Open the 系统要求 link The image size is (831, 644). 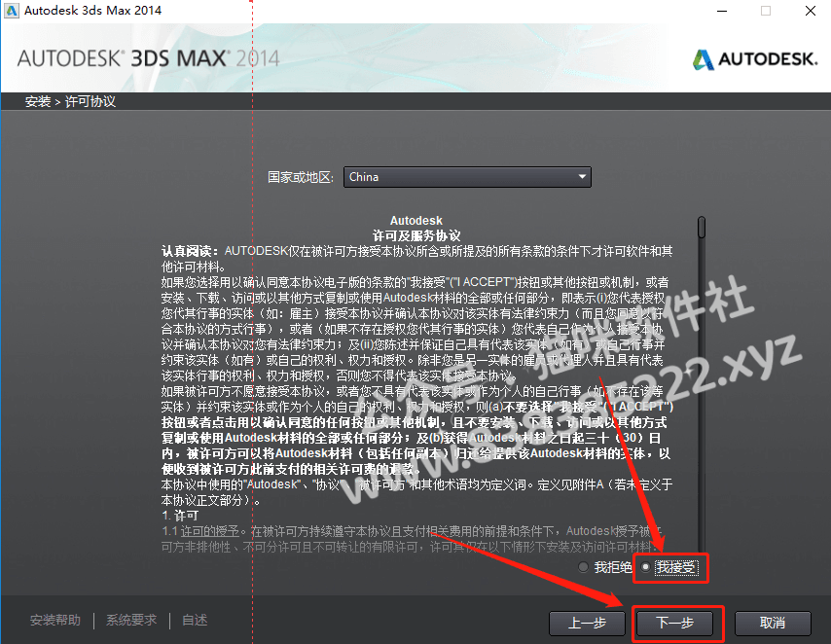(131, 620)
